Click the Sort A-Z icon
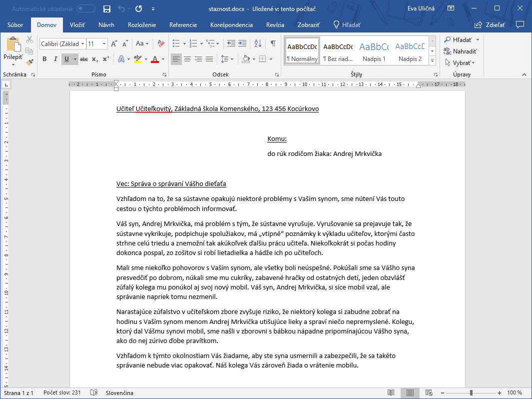532x399 pixels. click(259, 43)
